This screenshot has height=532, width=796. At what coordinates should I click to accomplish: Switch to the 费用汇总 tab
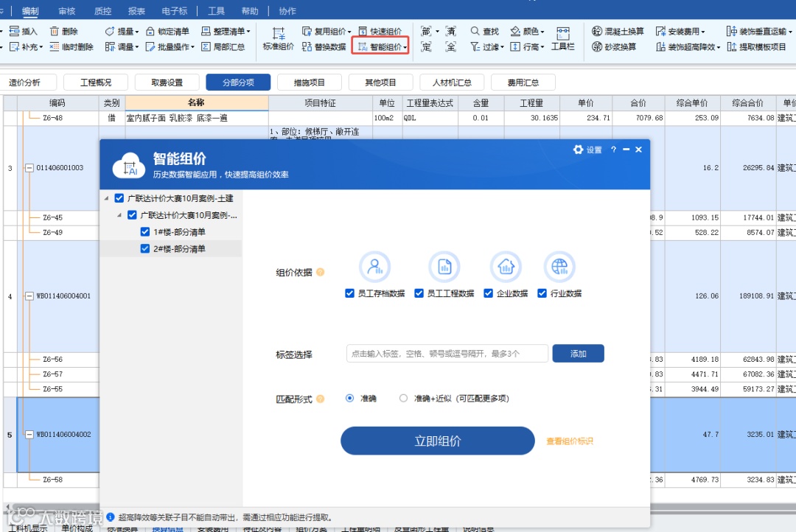pyautogui.click(x=523, y=83)
